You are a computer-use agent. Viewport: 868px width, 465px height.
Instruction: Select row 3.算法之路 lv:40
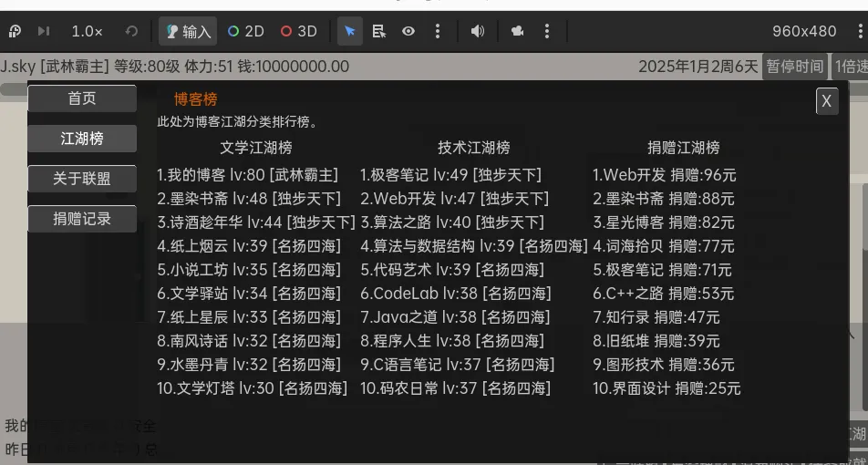pos(452,222)
